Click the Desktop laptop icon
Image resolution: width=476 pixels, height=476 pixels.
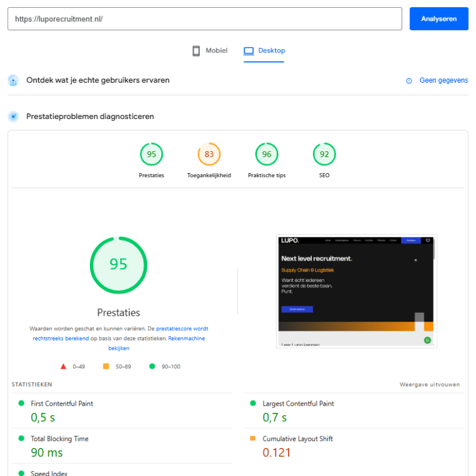coord(249,51)
